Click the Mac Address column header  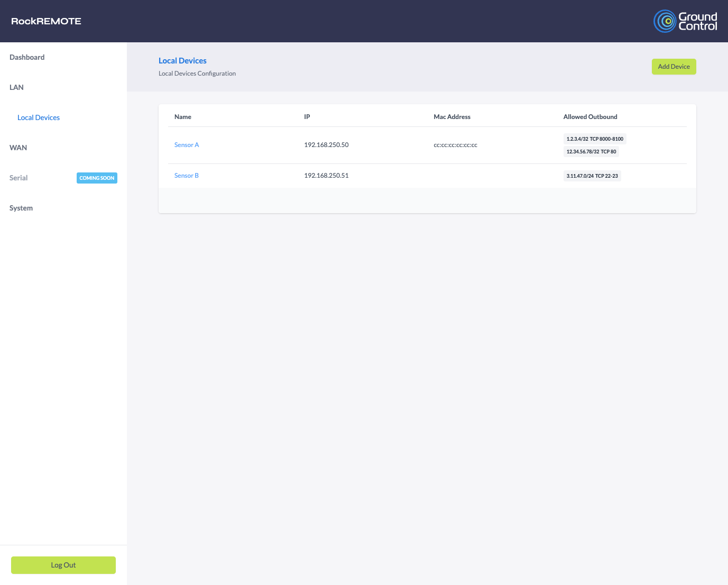tap(452, 117)
